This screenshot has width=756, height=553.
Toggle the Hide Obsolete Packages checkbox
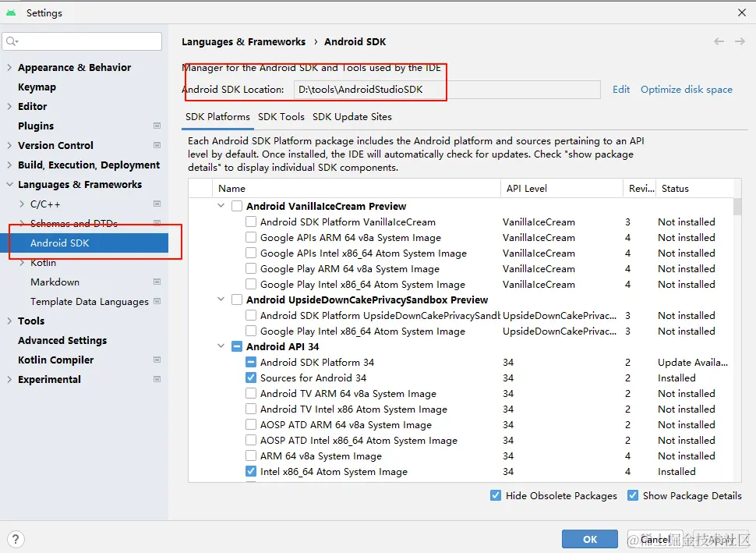tap(496, 495)
